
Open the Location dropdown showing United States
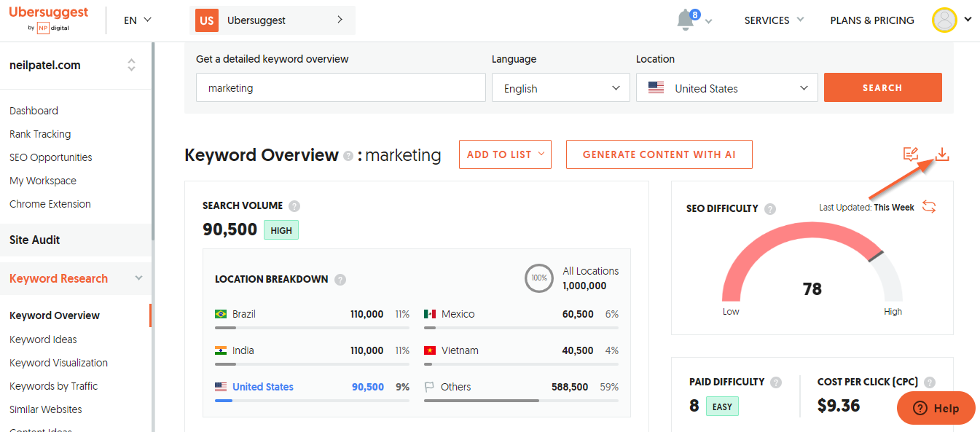click(726, 88)
